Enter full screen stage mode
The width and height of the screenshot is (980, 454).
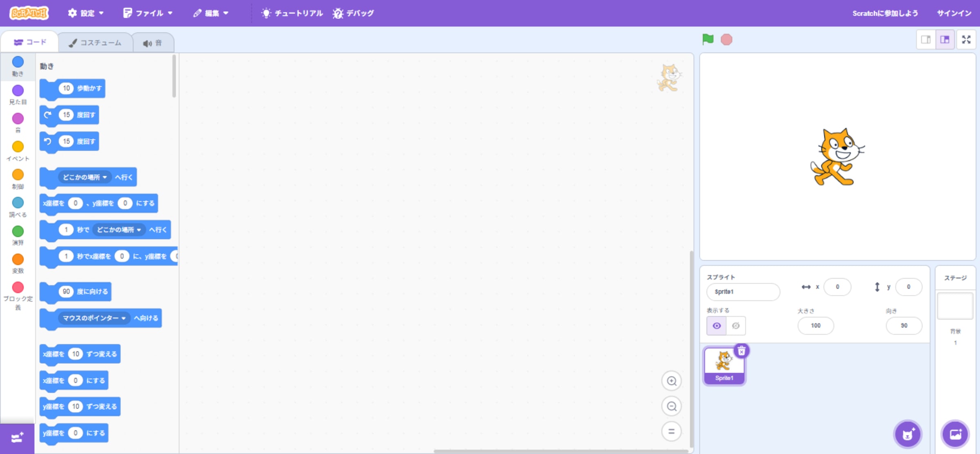pos(966,40)
